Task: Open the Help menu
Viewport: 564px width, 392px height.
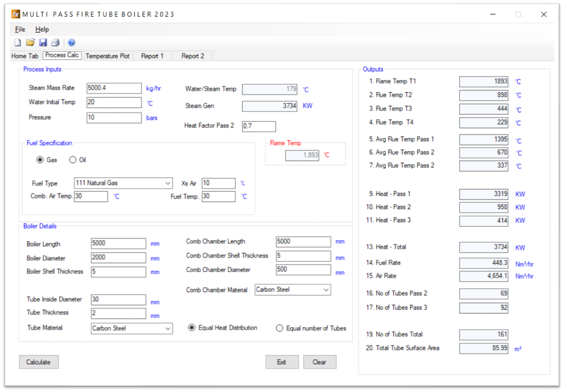Action: pos(42,30)
